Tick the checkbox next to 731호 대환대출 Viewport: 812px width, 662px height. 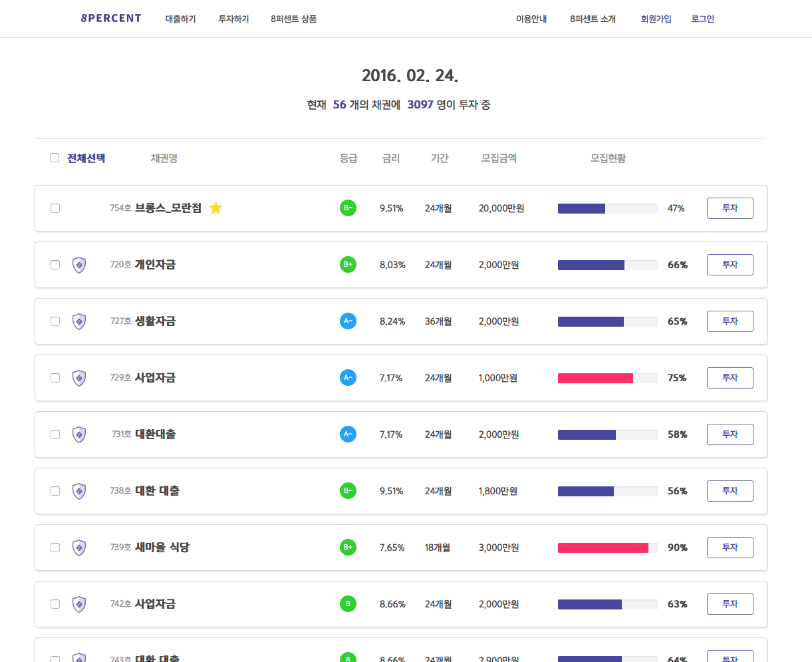[x=55, y=434]
